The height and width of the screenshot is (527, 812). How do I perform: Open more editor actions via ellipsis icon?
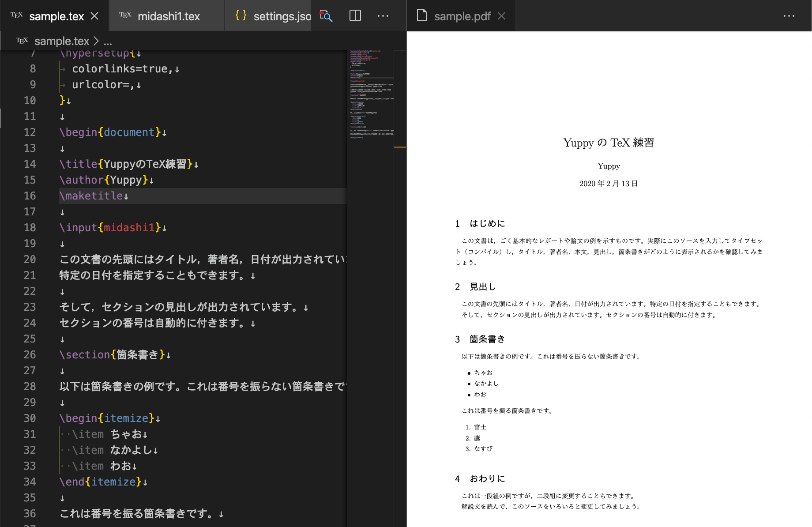coord(383,16)
